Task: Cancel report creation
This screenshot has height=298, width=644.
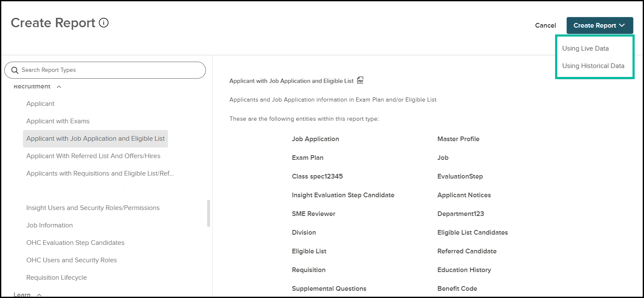Action: [x=545, y=26]
